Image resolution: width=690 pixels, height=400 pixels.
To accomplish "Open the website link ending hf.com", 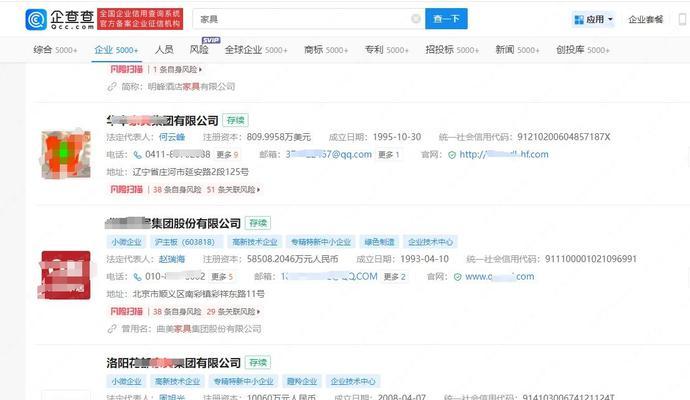I will coord(504,154).
